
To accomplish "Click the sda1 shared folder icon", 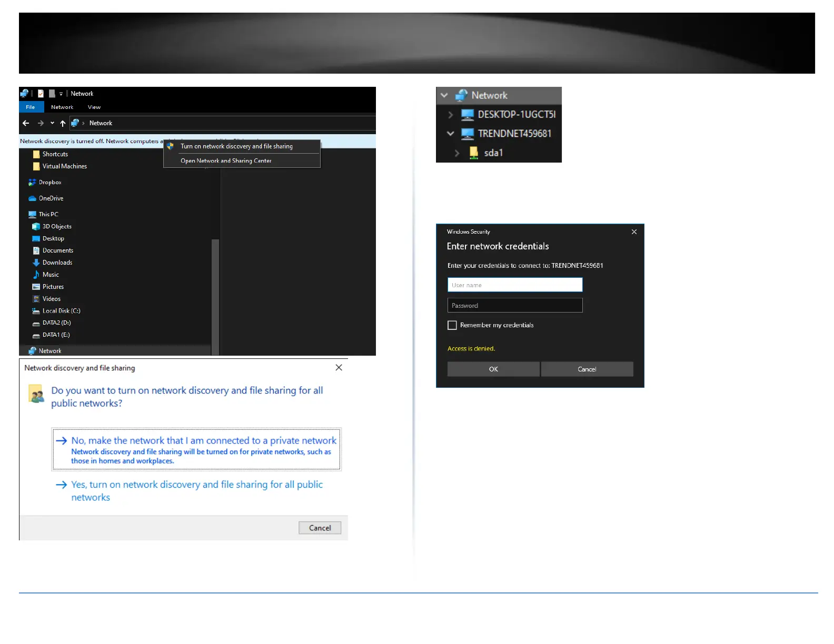I will tap(474, 153).
